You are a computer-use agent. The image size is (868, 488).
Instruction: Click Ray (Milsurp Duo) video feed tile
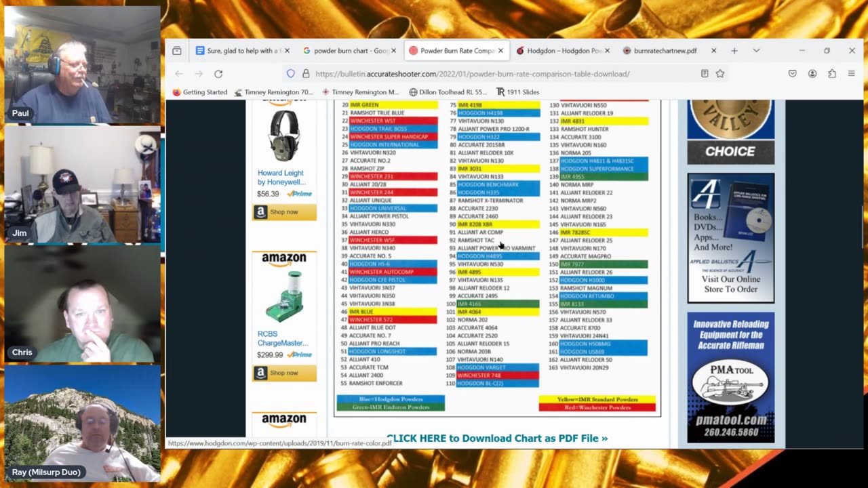tap(82, 423)
